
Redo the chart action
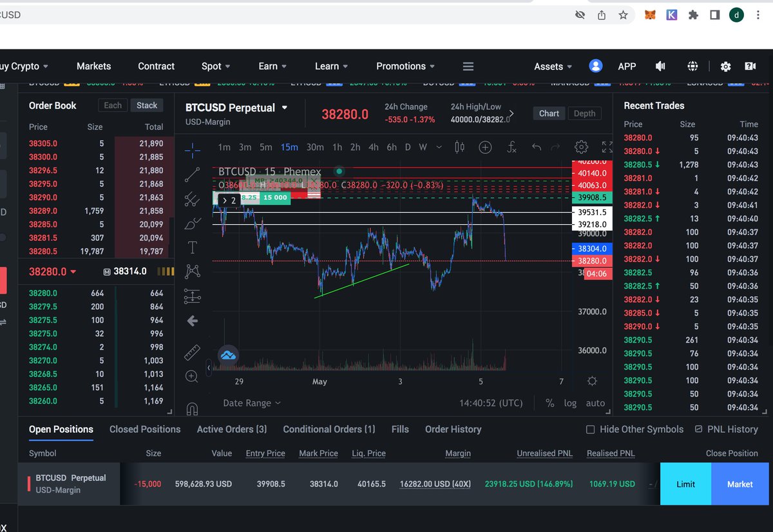click(556, 147)
